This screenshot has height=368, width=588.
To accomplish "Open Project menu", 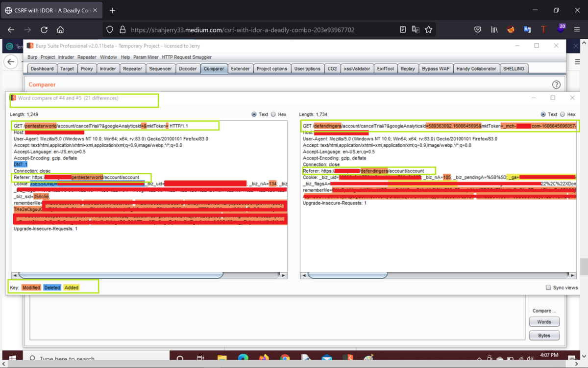I will 48,57.
